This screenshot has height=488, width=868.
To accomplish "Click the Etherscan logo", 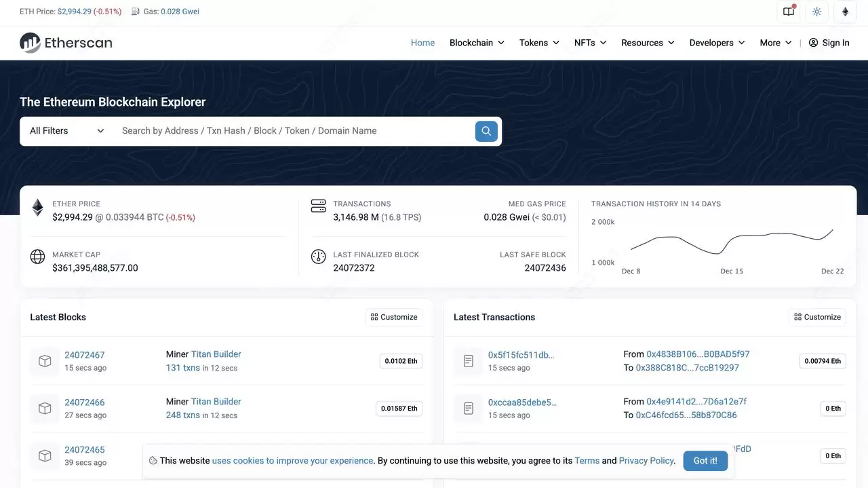I will (x=65, y=42).
